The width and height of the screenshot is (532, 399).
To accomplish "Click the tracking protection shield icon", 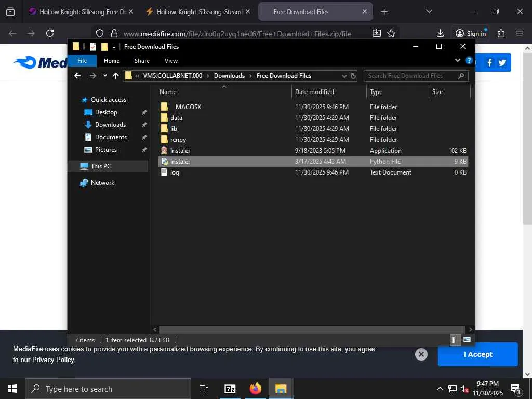I will [x=99, y=33].
